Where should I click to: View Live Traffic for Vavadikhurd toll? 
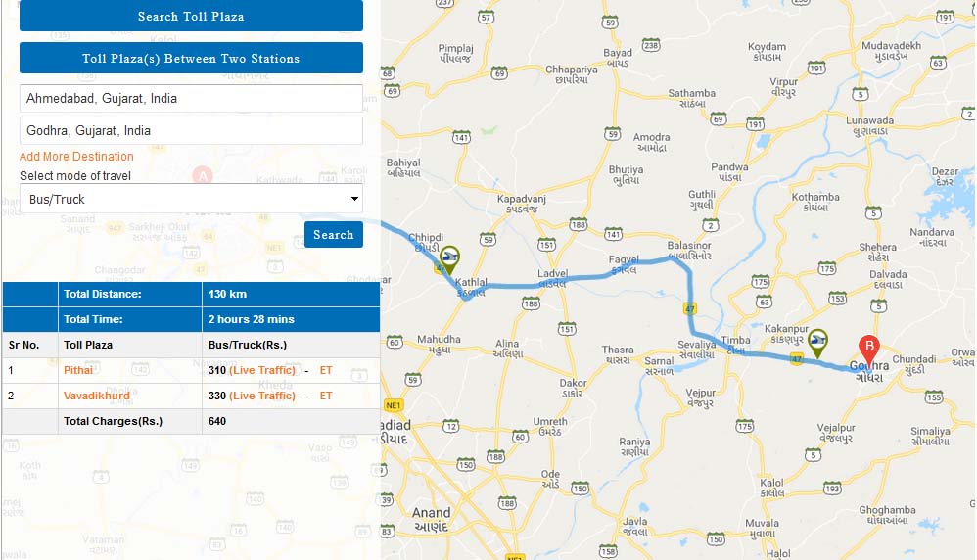coord(261,397)
